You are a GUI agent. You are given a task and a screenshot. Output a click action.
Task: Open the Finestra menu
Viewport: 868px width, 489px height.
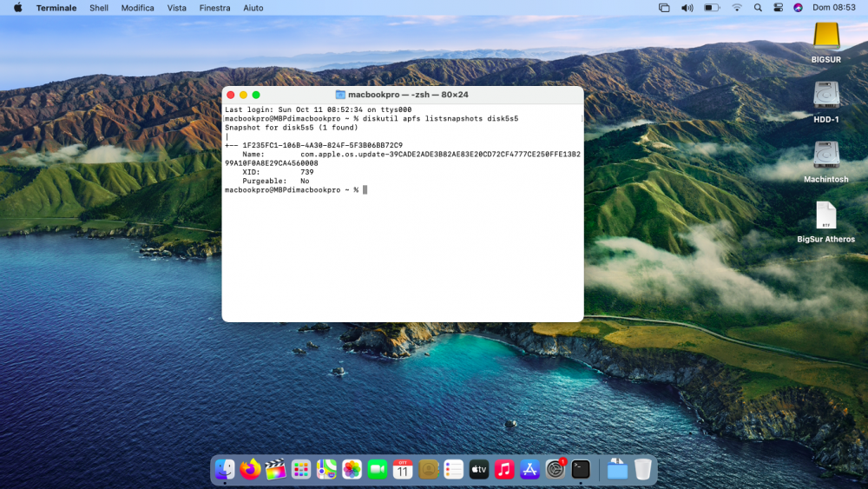tap(214, 8)
